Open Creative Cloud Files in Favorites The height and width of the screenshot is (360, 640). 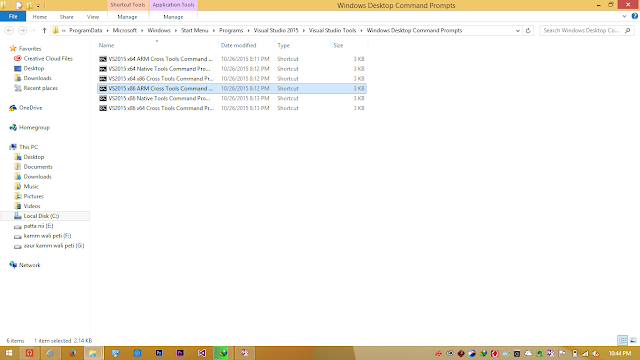(48, 58)
